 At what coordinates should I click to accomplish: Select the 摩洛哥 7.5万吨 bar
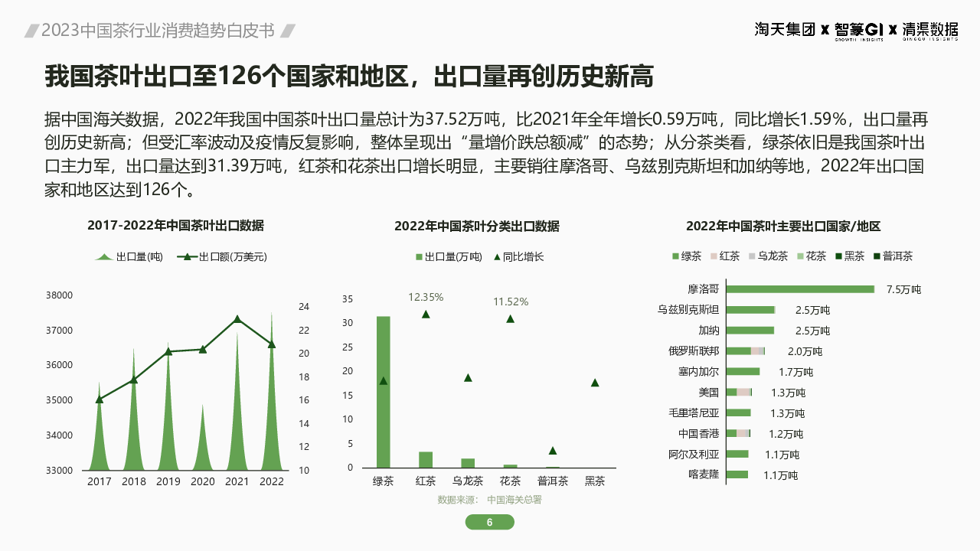(799, 289)
